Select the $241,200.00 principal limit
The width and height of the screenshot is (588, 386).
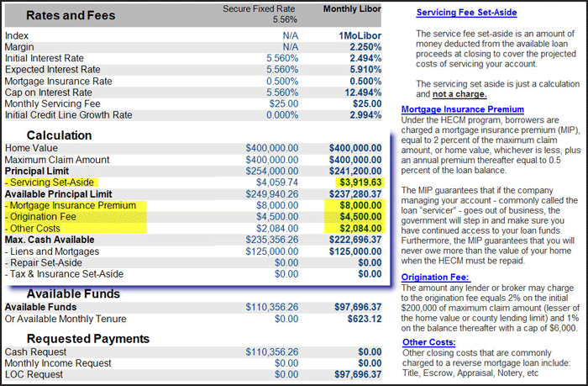pos(355,171)
